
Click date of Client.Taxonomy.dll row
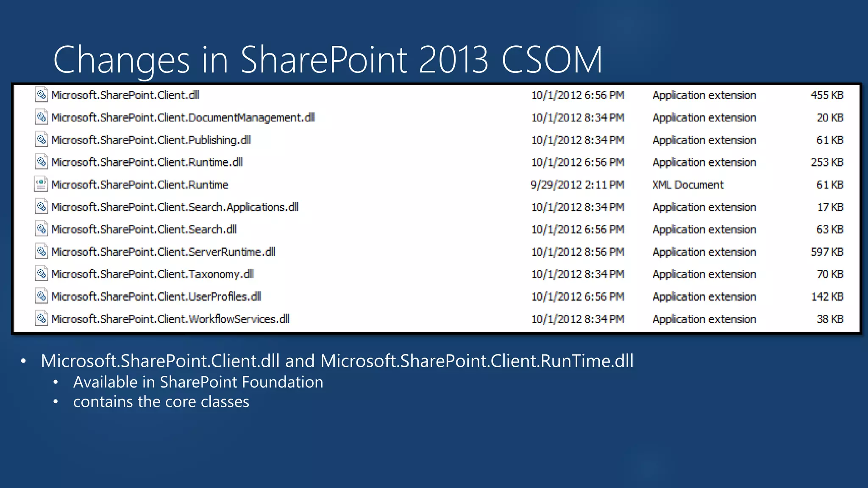pyautogui.click(x=578, y=274)
